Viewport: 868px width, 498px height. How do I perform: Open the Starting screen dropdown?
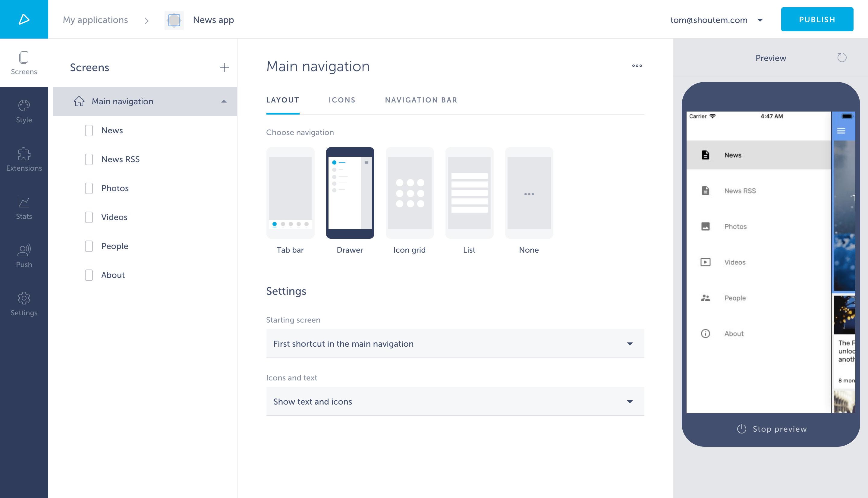click(455, 343)
